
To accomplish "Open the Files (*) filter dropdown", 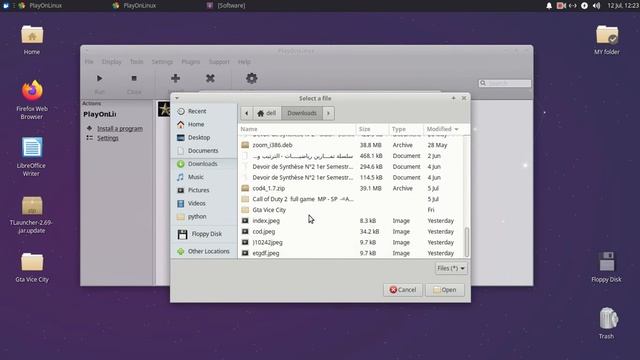I will (451, 268).
